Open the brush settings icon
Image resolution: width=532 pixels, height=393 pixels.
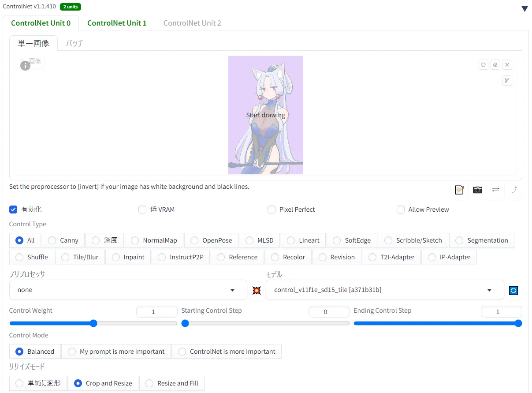click(x=507, y=81)
